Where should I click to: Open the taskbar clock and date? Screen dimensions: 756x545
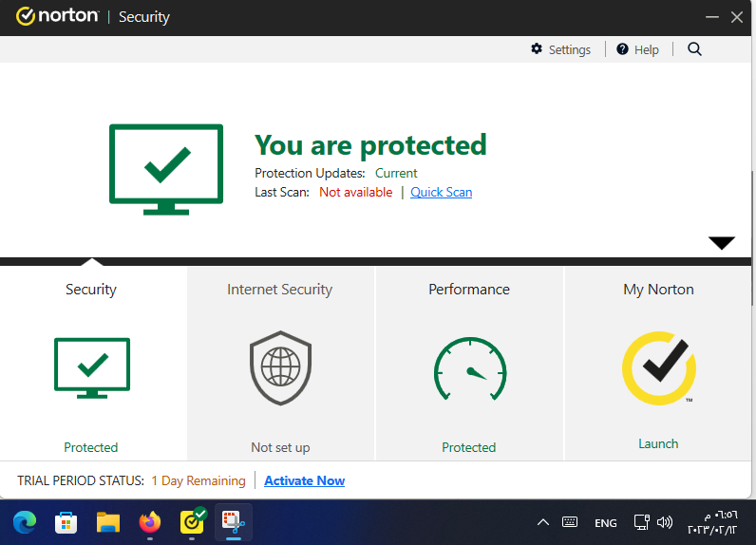[712, 522]
